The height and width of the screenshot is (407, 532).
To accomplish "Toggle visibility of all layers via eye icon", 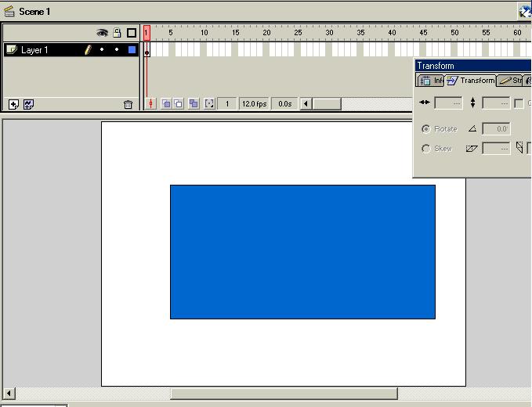I will click(x=102, y=33).
